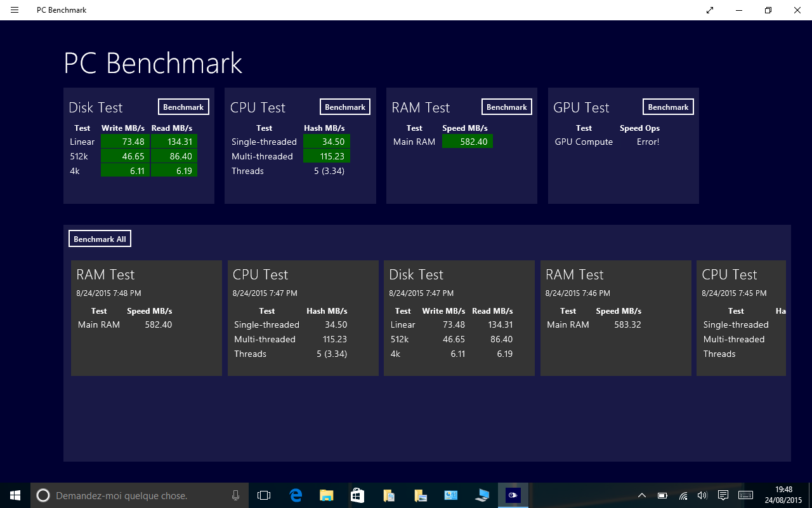Viewport: 812px width, 508px height.
Task: Focus the Cortana search box
Action: pyautogui.click(x=140, y=495)
